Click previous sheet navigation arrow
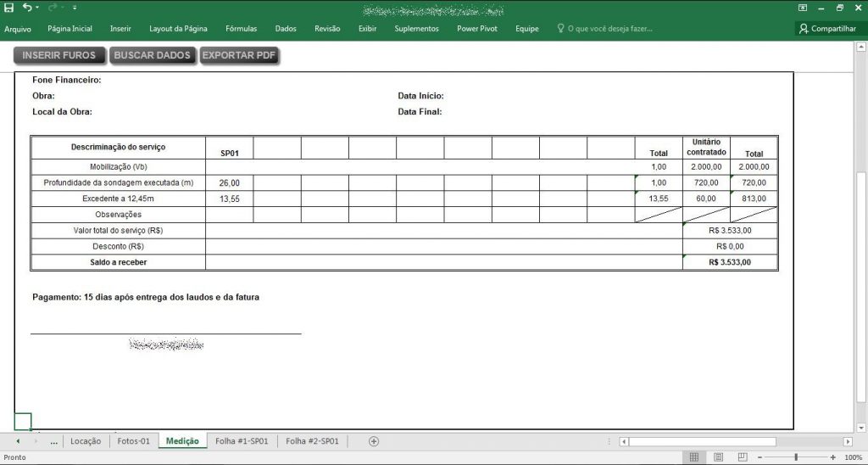Image resolution: width=868 pixels, height=465 pixels. 18,442
